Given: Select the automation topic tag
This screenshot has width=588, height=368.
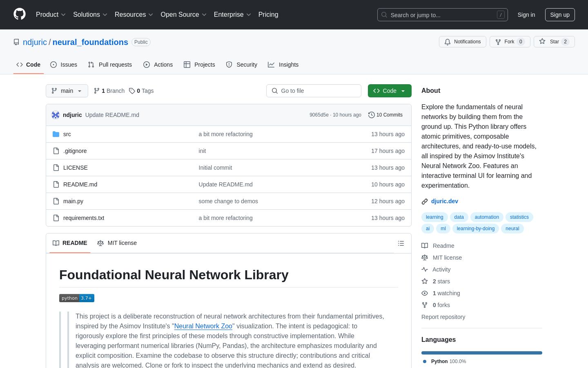Looking at the screenshot, I should pos(487,217).
